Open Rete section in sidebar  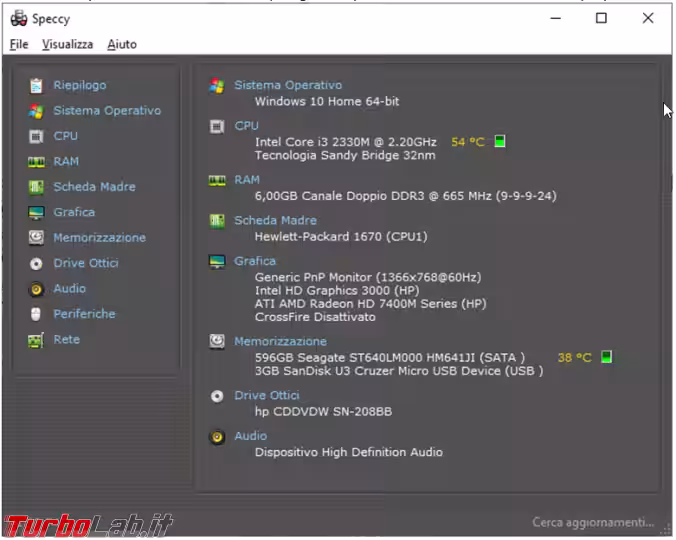click(66, 339)
